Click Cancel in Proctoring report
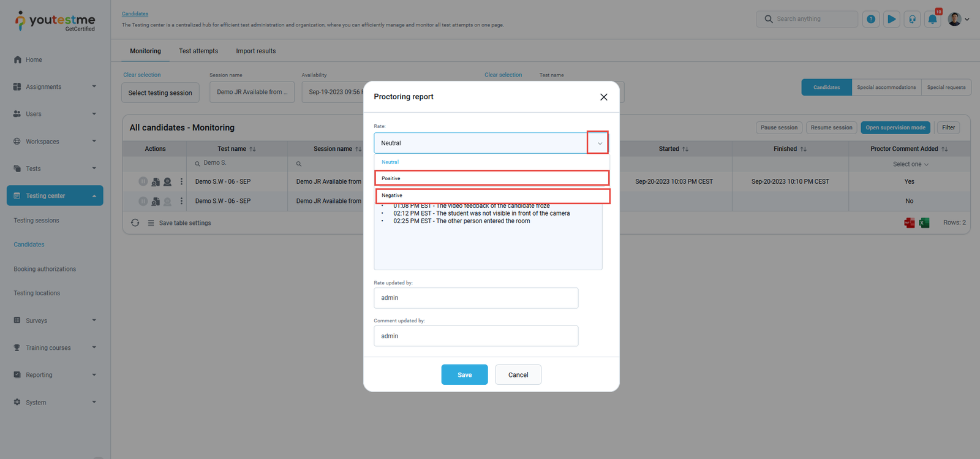The height and width of the screenshot is (459, 980). [518, 374]
